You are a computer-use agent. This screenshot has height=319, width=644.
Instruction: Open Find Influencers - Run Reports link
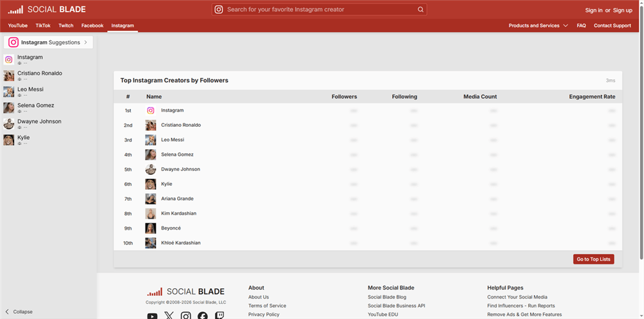pyautogui.click(x=521, y=305)
